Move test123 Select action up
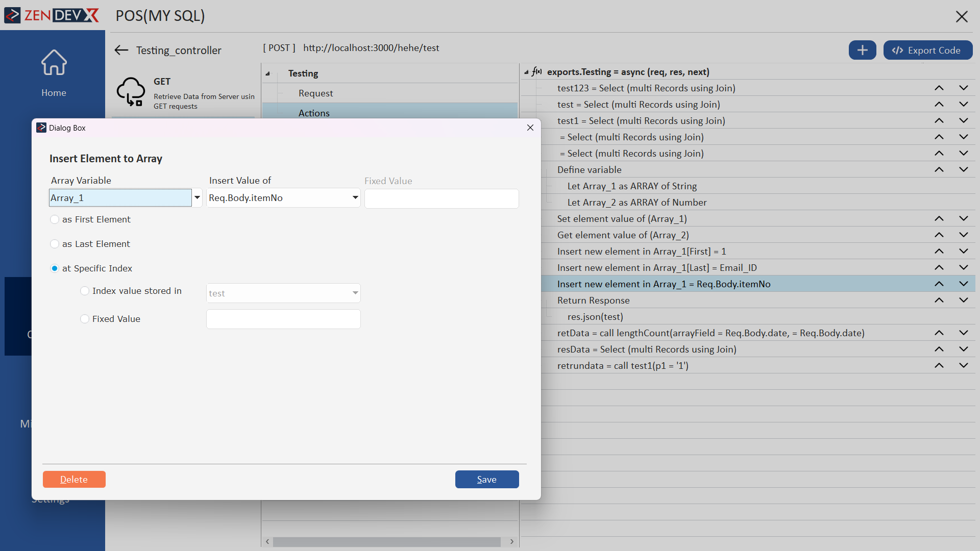This screenshot has height=551, width=980. point(939,88)
